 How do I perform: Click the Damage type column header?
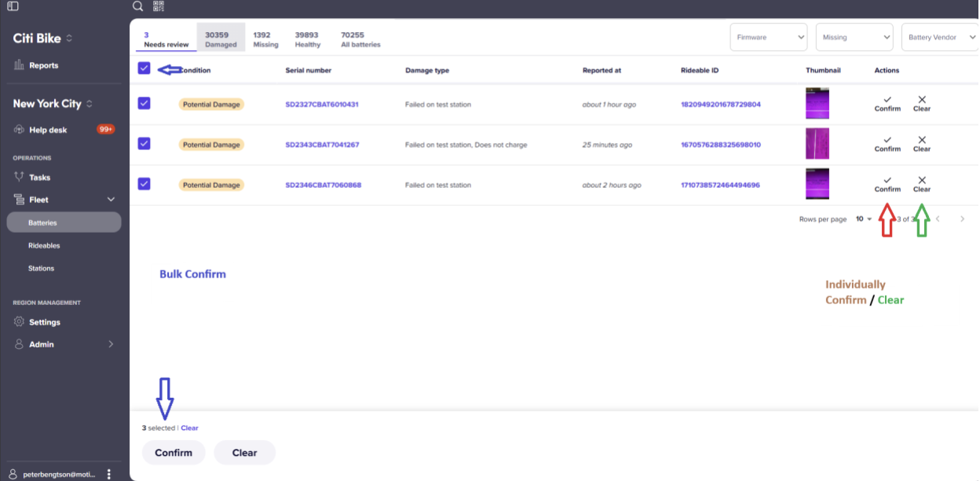(427, 71)
